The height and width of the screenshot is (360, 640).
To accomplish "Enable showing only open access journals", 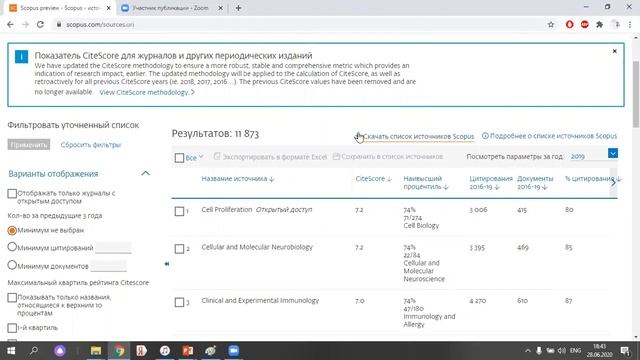I will click(12, 193).
